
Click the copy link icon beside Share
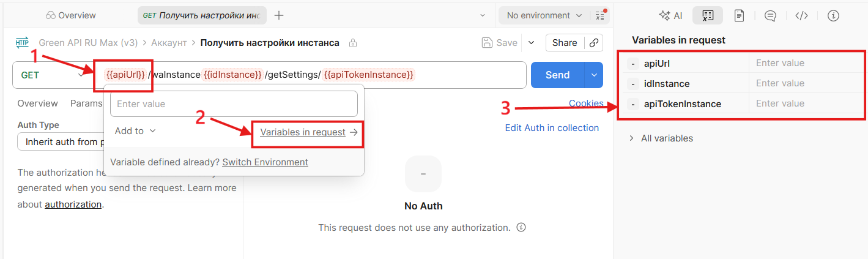(x=593, y=43)
